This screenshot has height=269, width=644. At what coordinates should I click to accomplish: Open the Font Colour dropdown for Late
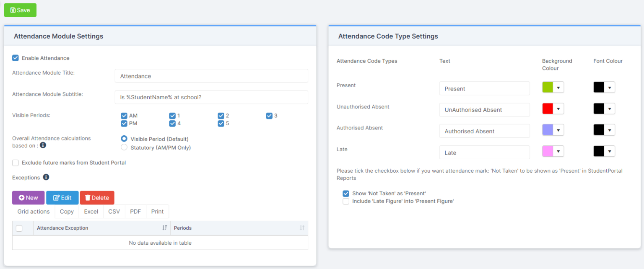[609, 151]
